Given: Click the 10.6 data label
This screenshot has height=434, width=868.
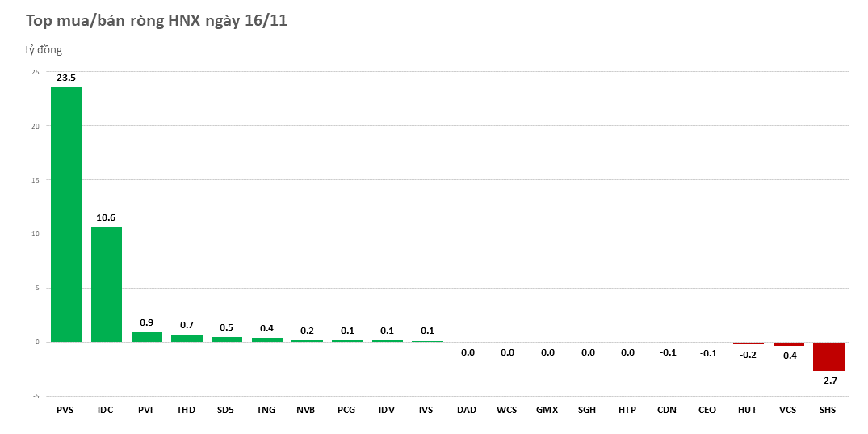Looking at the screenshot, I should [x=106, y=217].
